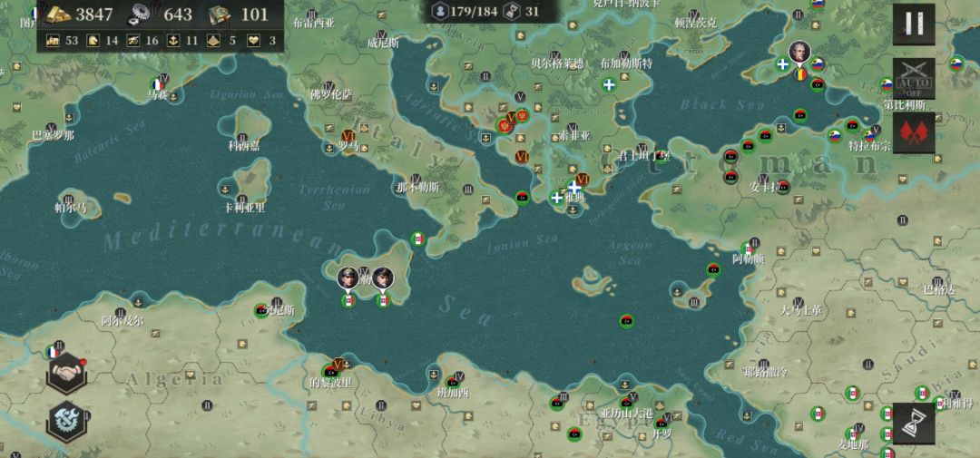Select the Romanian flag unit under the general
The width and height of the screenshot is (980, 458).
(800, 75)
